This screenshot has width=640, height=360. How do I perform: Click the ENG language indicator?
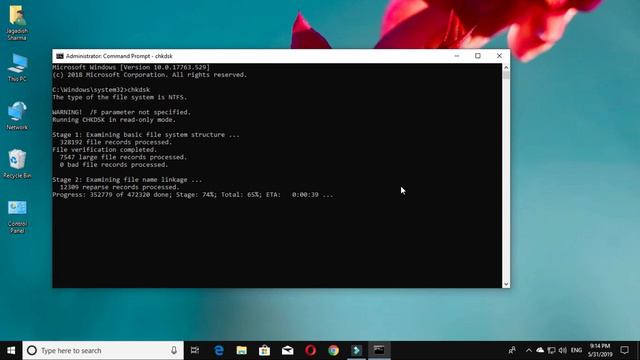[576, 351]
